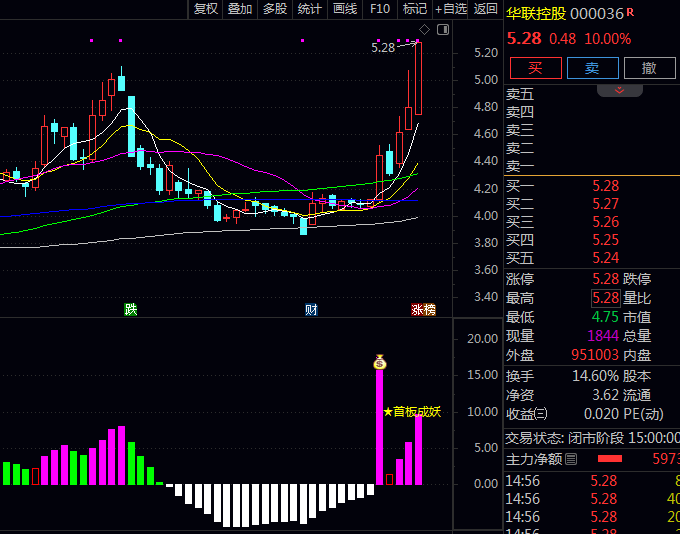The height and width of the screenshot is (534, 680).
Task: Open the 主力净额 list icon
Action: click(571, 459)
